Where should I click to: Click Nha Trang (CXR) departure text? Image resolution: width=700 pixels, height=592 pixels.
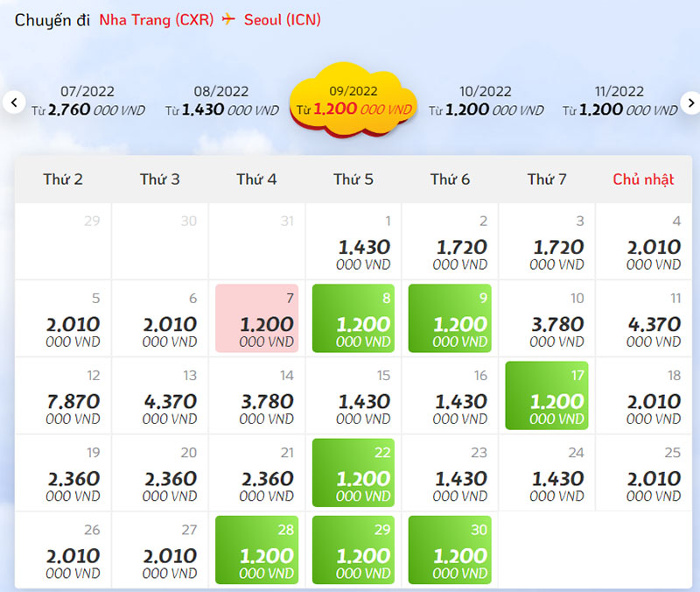(x=157, y=20)
